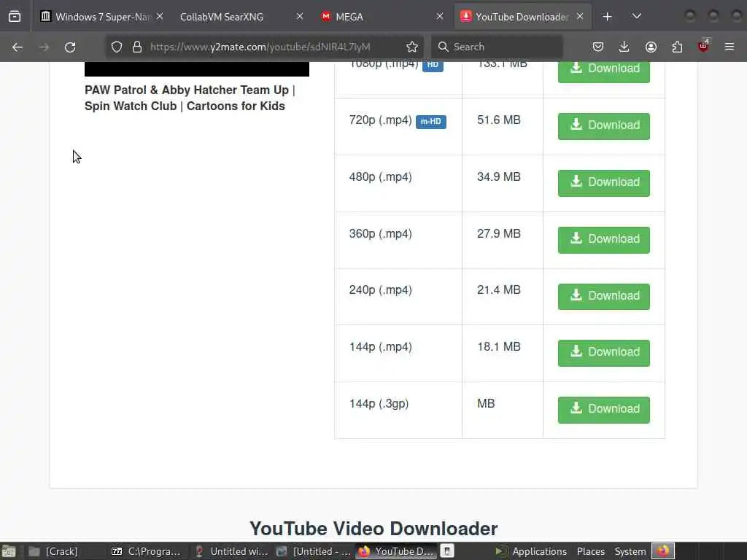Click the show desktop icon in the taskbar
The width and height of the screenshot is (747, 560).
(x=9, y=551)
